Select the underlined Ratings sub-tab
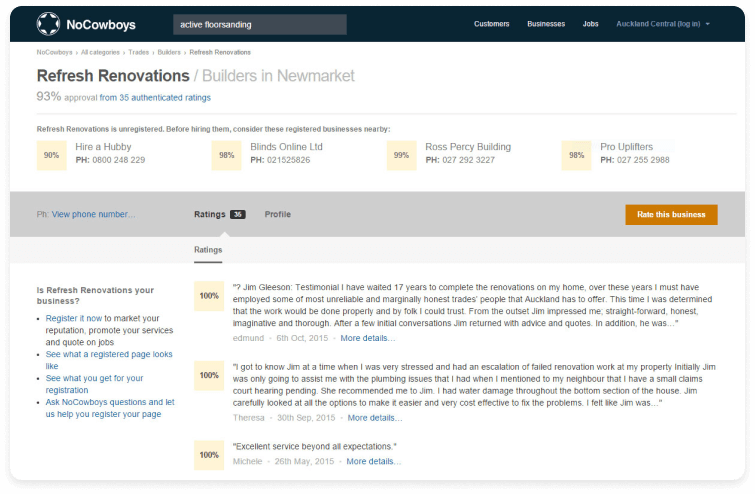The height and width of the screenshot is (494, 755). (208, 250)
